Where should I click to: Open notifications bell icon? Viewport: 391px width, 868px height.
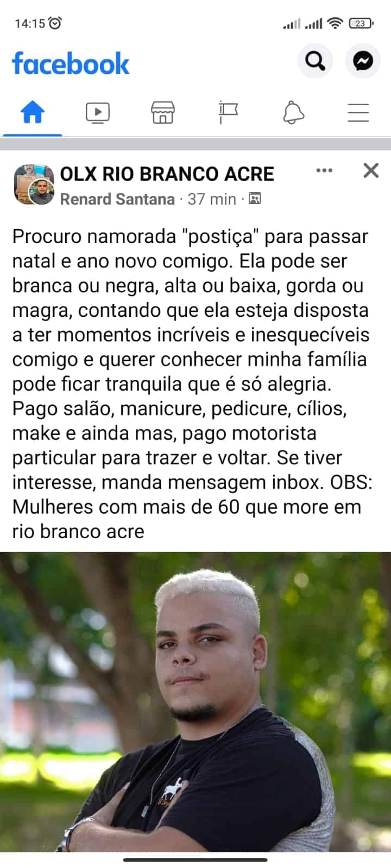(293, 113)
